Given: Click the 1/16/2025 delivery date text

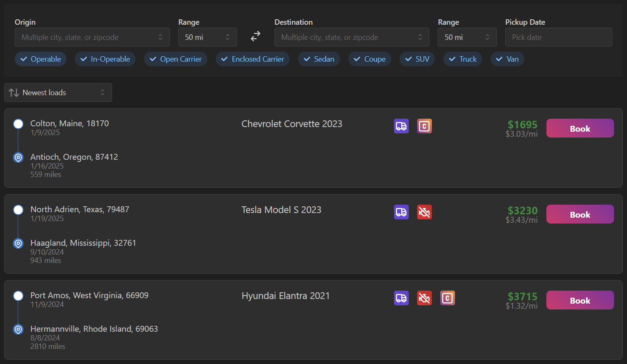Looking at the screenshot, I should point(47,166).
